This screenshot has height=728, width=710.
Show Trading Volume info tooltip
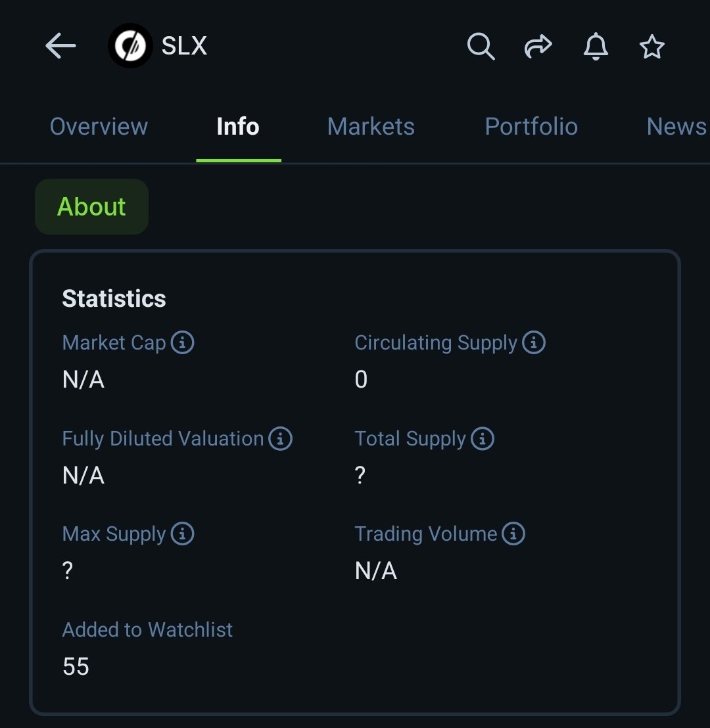coord(513,534)
